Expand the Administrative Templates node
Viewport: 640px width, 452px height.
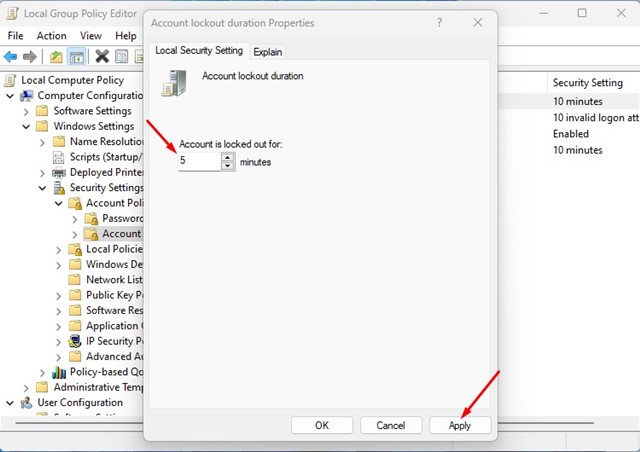pos(26,387)
